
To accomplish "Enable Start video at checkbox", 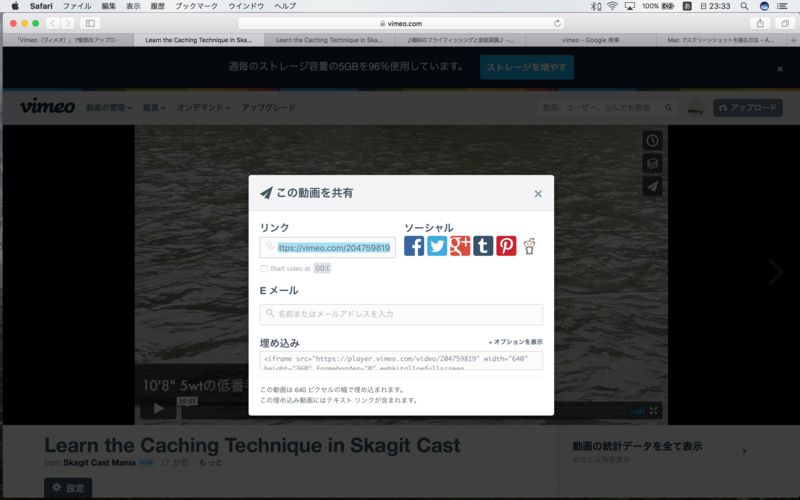I will pos(264,268).
